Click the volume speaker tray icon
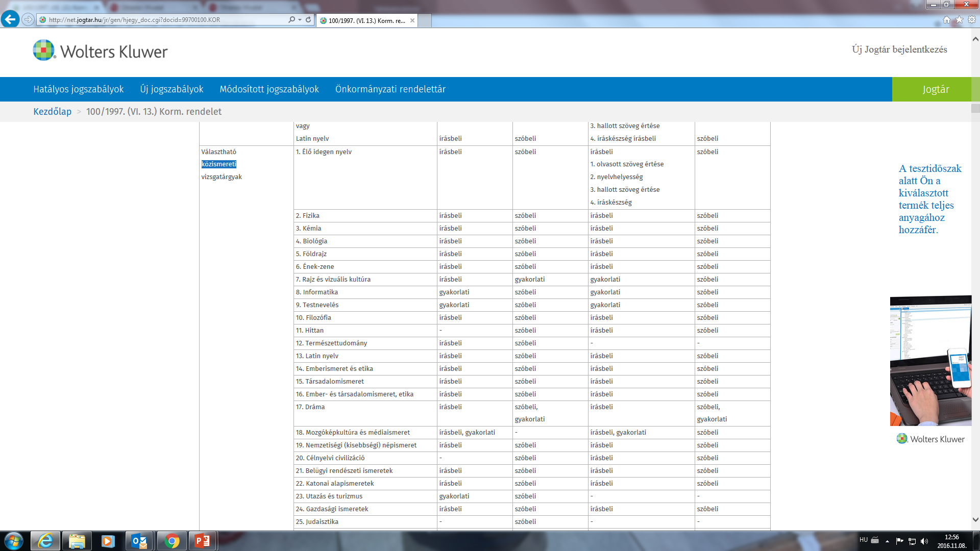 tap(924, 541)
